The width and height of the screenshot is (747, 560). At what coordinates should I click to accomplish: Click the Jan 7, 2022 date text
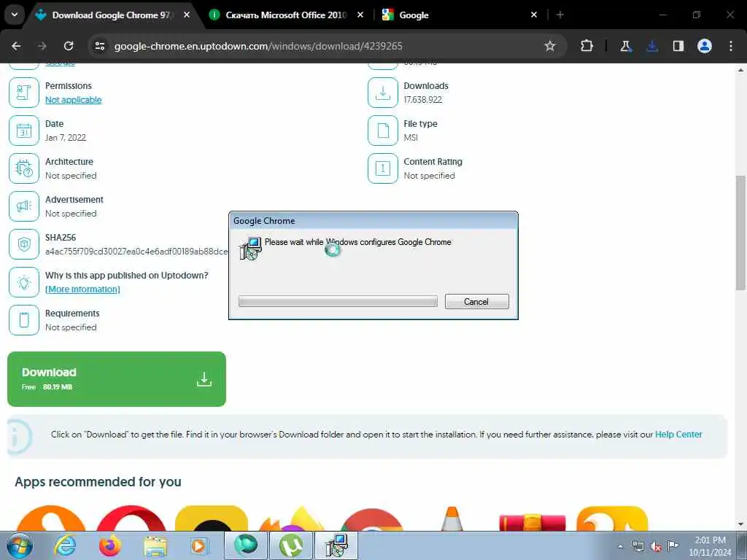point(66,138)
